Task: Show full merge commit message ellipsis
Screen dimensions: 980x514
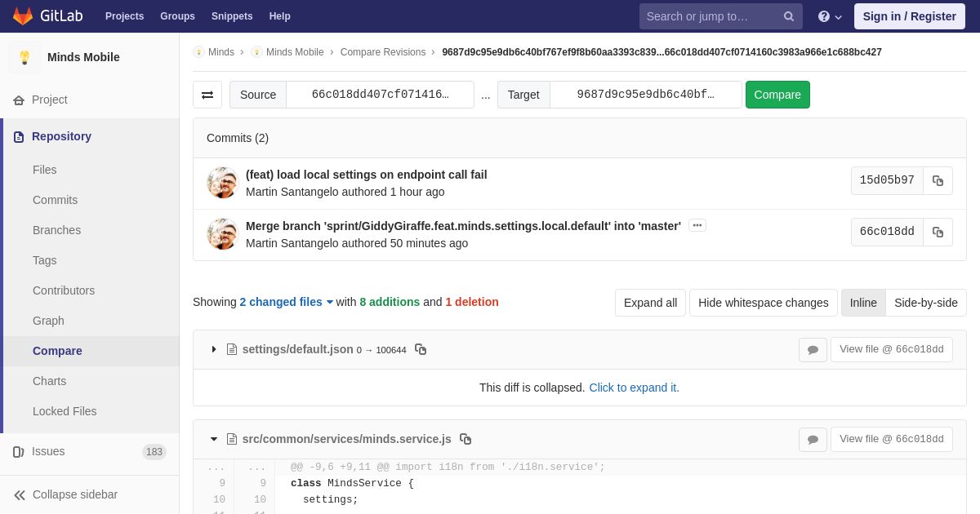Action: [x=697, y=225]
